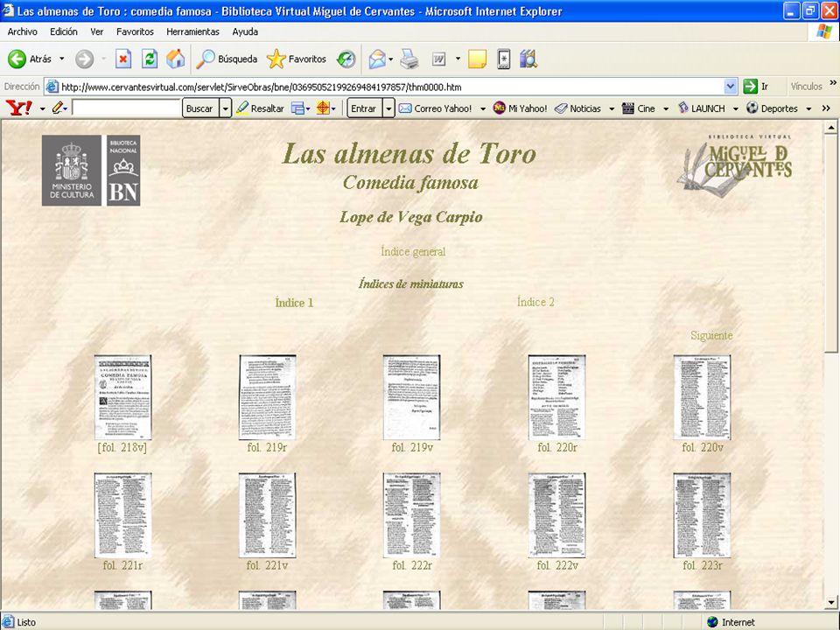
Task: Go to the Siguiente page link
Action: tap(711, 335)
